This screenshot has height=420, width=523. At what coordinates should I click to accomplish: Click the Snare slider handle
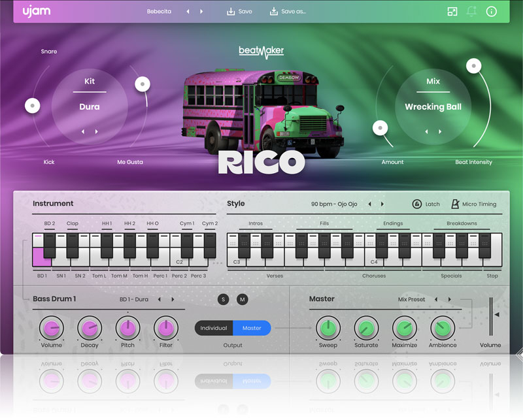click(x=32, y=106)
